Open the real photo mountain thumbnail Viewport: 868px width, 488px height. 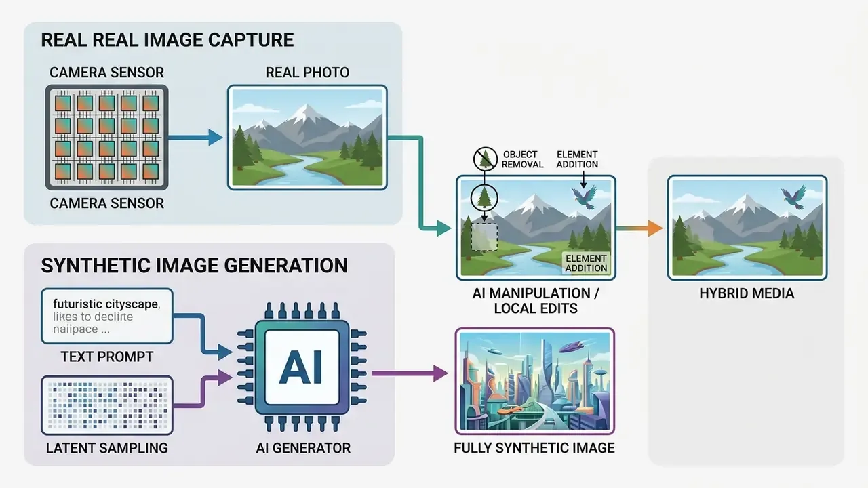coord(307,138)
